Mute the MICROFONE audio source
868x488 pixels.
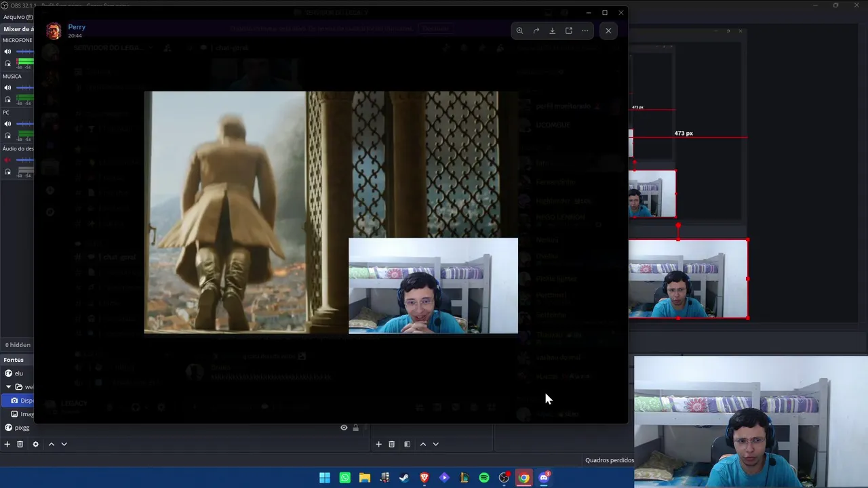(x=8, y=52)
